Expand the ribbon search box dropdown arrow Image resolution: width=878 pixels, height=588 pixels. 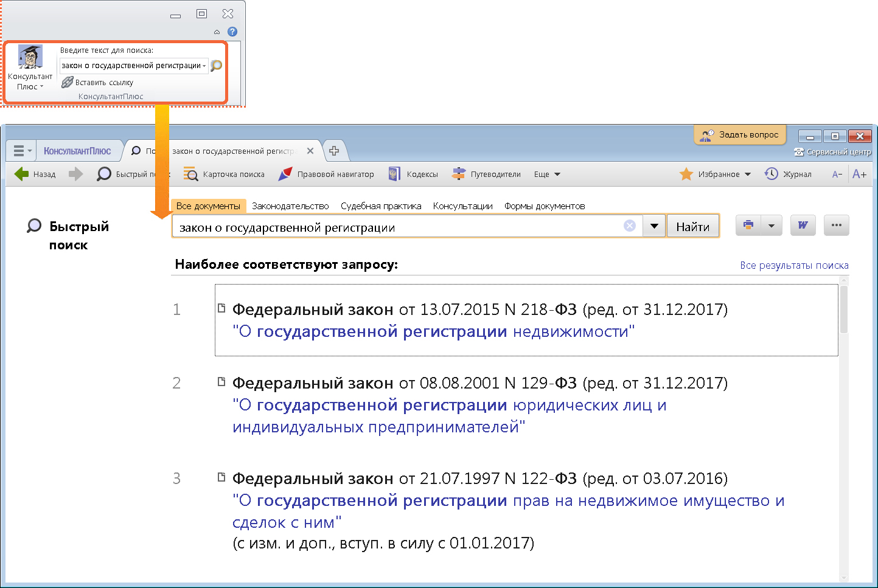(x=204, y=66)
